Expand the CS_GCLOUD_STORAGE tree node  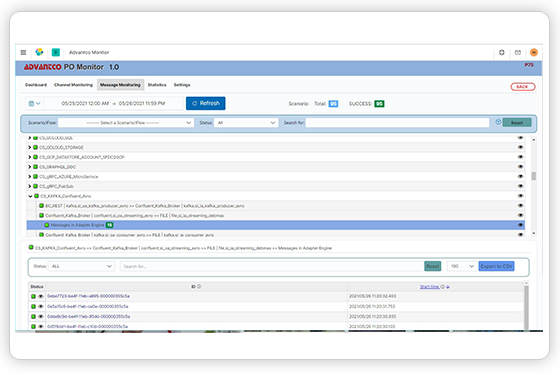30,147
